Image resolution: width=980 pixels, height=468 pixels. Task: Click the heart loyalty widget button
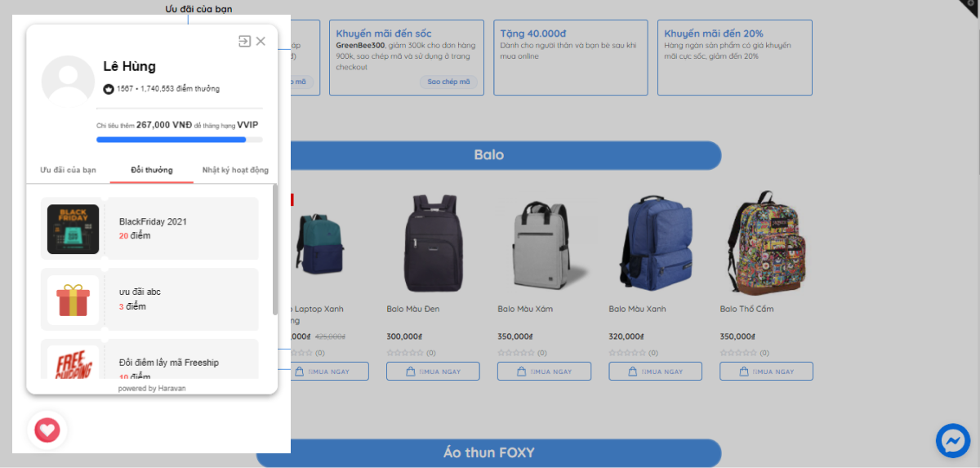click(x=47, y=430)
